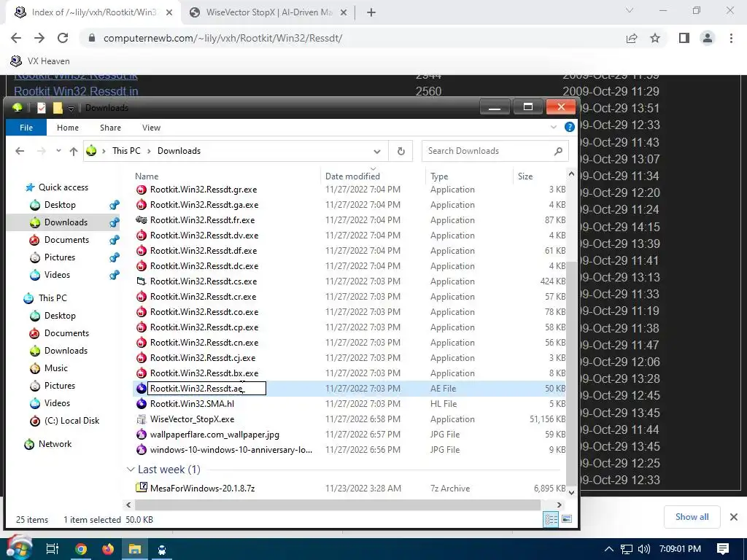
Task: Click This PC in breadcrumb path
Action: [126, 151]
